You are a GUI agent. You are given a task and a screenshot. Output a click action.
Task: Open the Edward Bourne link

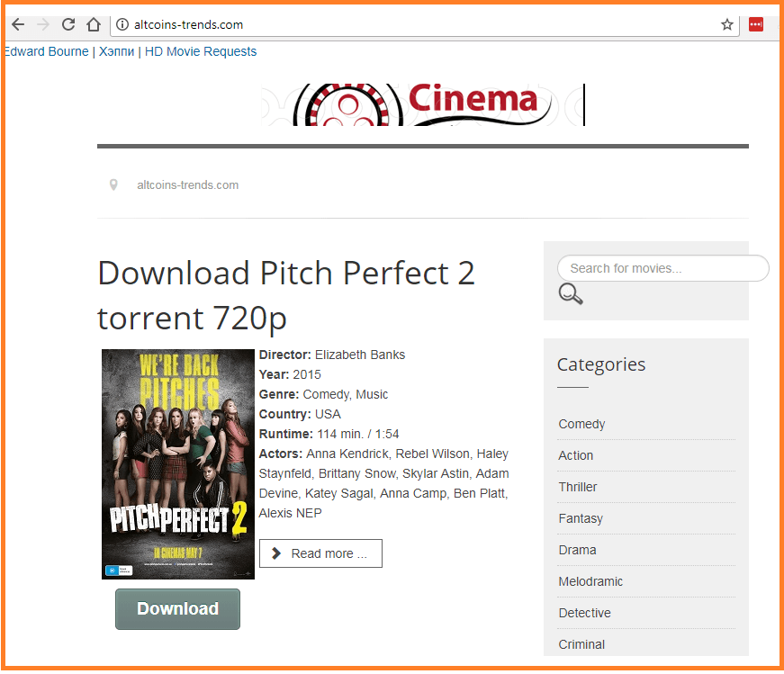coord(47,51)
